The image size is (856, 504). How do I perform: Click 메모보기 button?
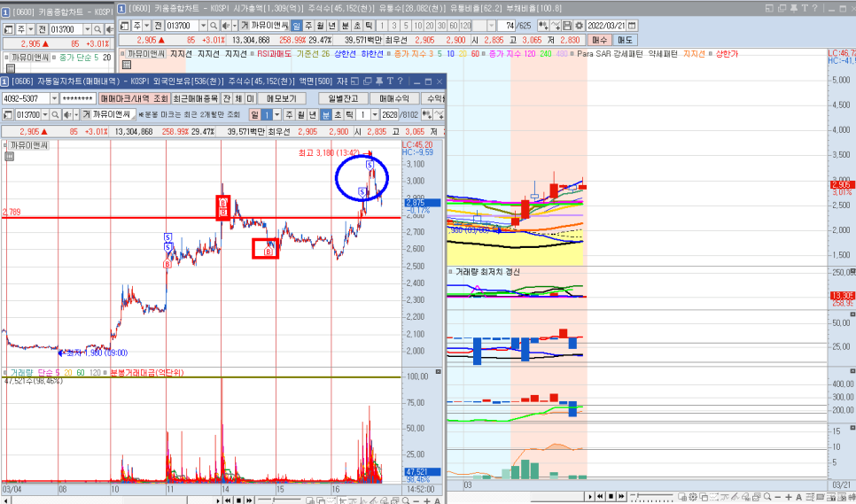pyautogui.click(x=282, y=98)
